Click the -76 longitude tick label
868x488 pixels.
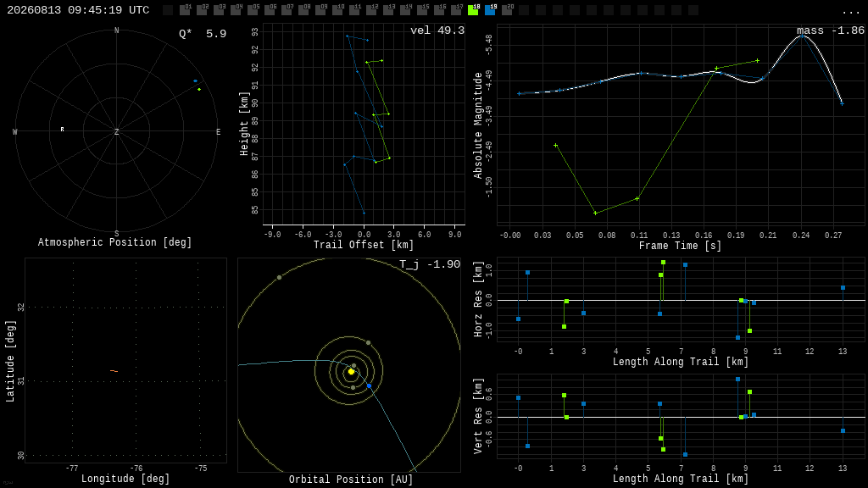tap(136, 468)
